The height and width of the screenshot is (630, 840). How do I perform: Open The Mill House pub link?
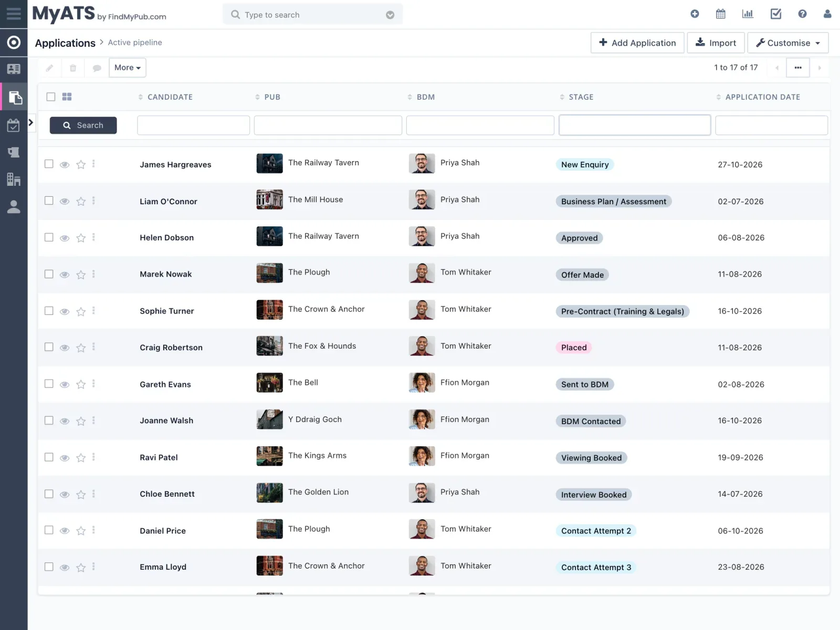point(316,199)
